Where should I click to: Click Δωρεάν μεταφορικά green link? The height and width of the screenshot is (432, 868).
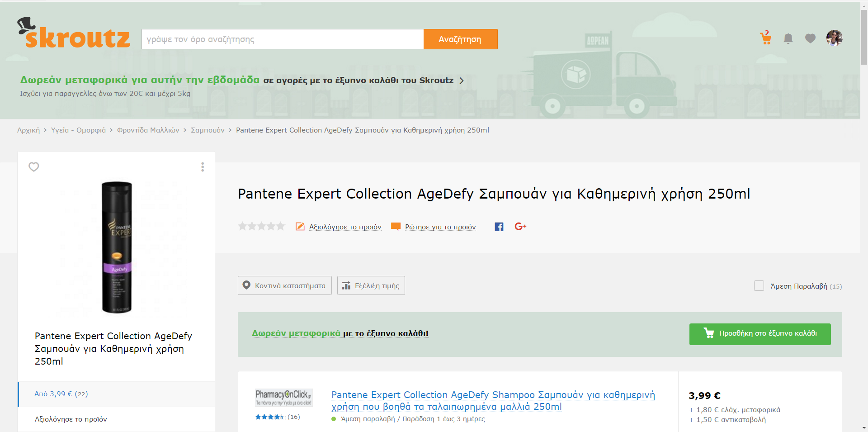coord(296,333)
